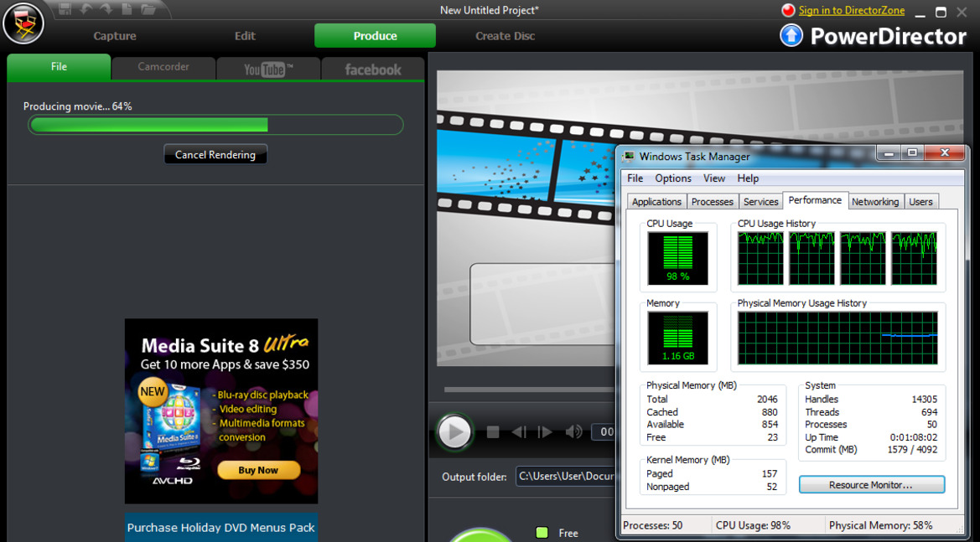Screen dimensions: 980x542
Task: Click the 'New Untitled Project*' title text
Action: pyautogui.click(x=490, y=10)
